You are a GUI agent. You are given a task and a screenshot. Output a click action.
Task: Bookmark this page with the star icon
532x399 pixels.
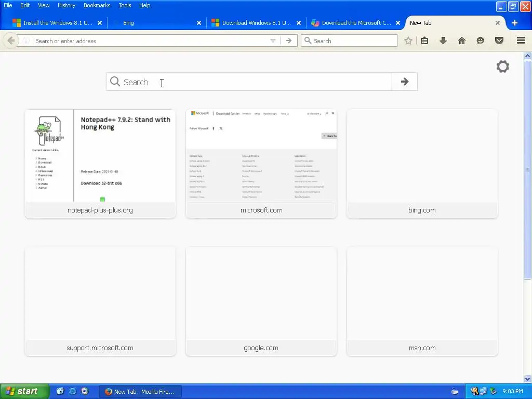[x=408, y=41]
